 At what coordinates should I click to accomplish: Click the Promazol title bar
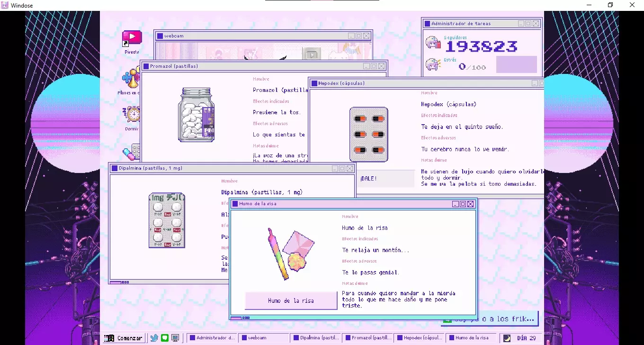(264, 66)
